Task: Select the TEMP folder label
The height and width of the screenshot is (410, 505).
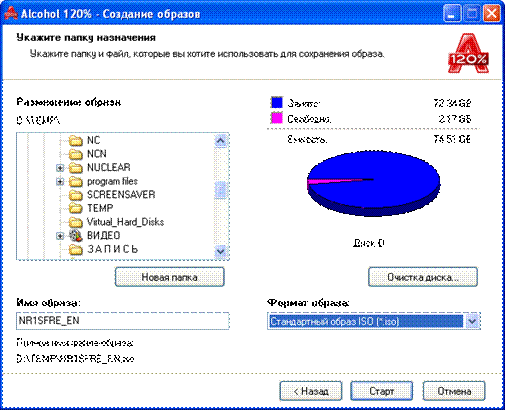Action: (x=100, y=208)
